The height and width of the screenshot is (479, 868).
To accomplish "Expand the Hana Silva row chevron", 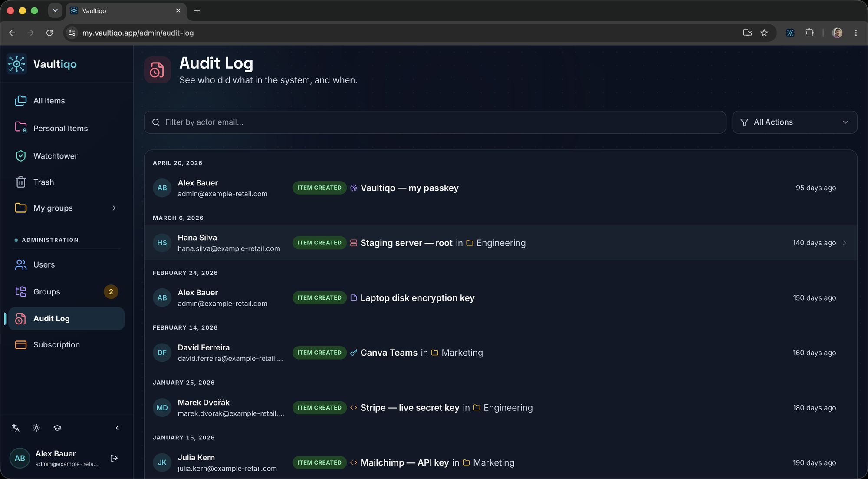I will (x=845, y=243).
